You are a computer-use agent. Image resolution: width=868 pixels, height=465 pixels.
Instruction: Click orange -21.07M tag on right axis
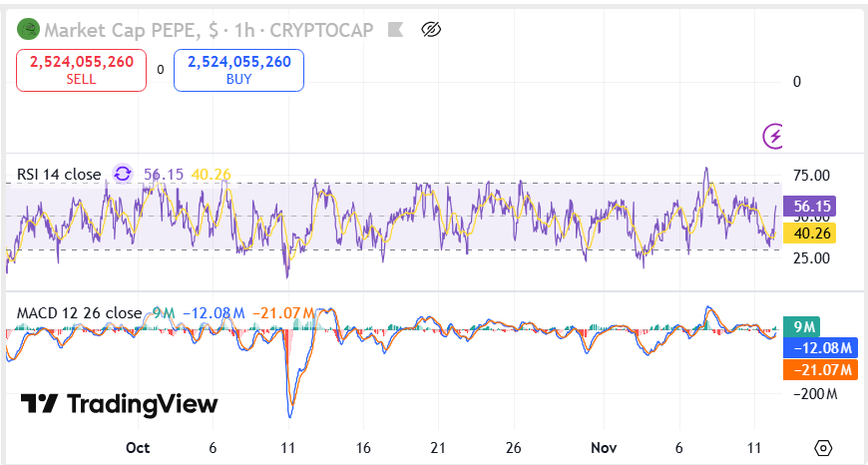click(822, 370)
